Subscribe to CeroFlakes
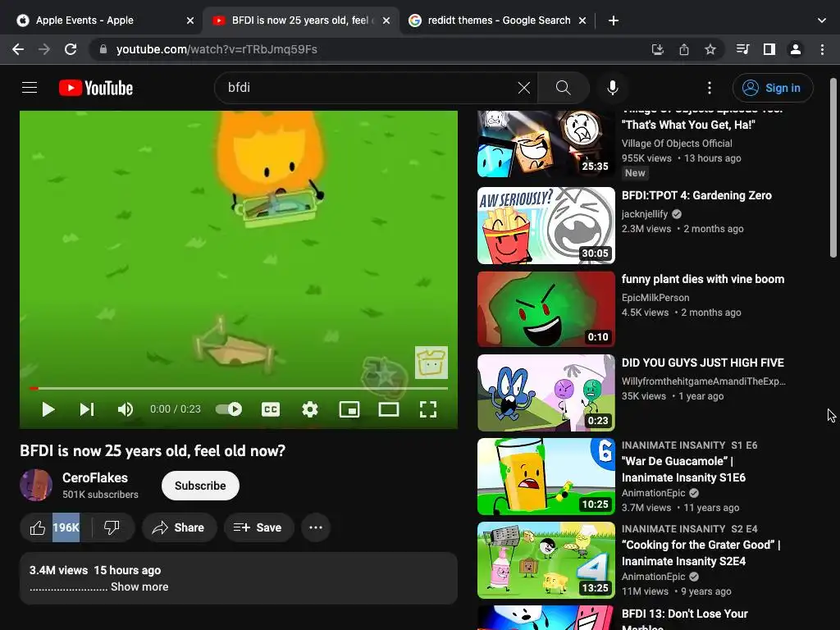The height and width of the screenshot is (630, 840). 200,486
